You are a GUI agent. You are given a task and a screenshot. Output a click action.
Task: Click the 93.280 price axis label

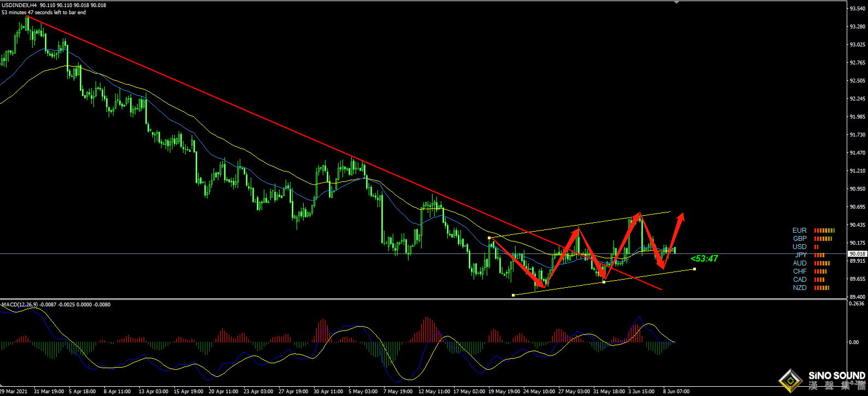point(858,27)
